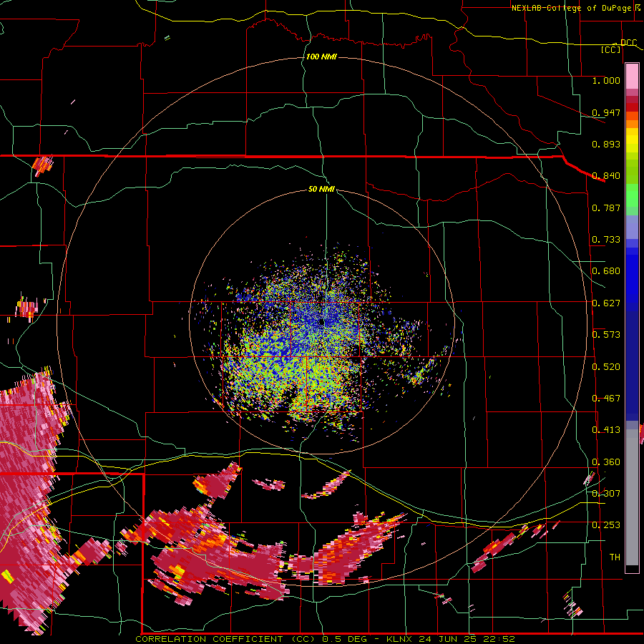
Task: Click the 0.307 scale value
Action: click(x=606, y=493)
